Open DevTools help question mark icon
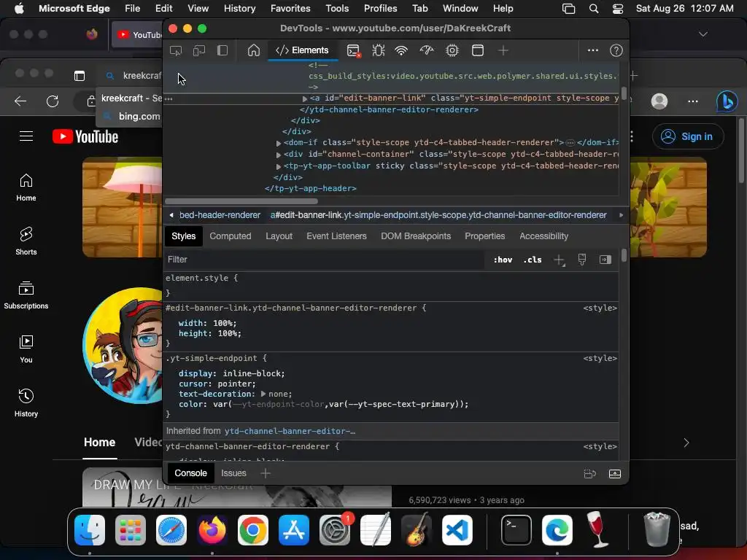The height and width of the screenshot is (560, 747). [616, 50]
